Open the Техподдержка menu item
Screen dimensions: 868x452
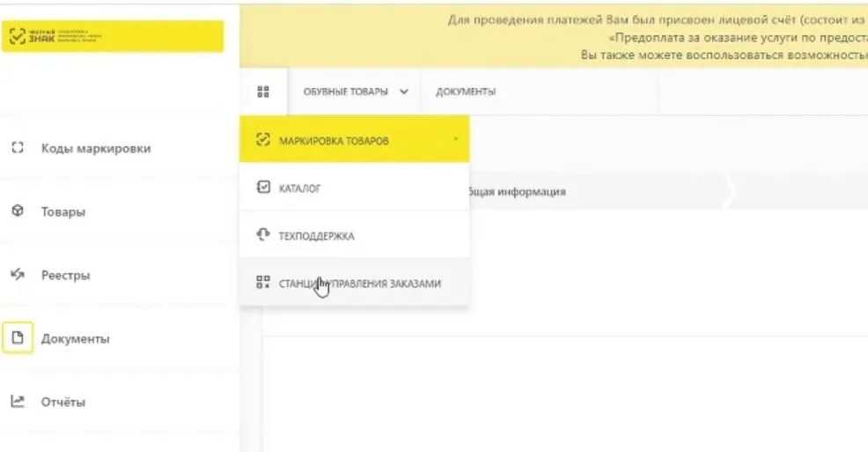point(354,235)
